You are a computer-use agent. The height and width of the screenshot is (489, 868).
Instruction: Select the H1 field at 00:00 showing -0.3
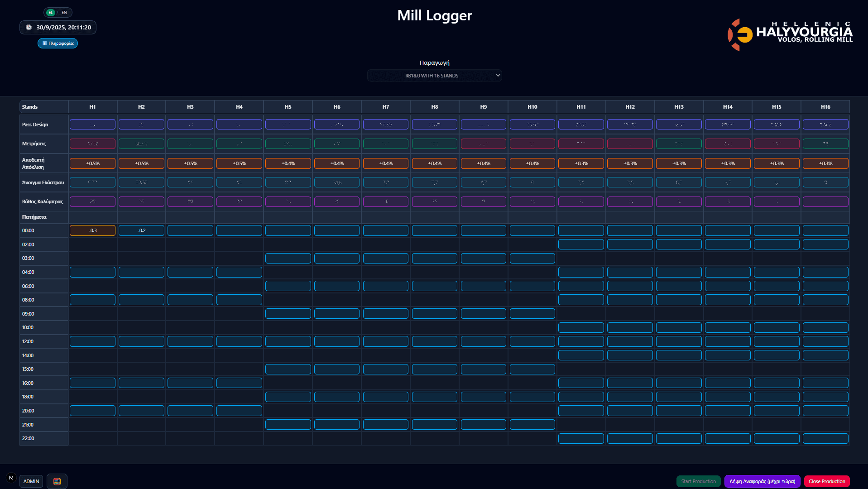[92, 230]
